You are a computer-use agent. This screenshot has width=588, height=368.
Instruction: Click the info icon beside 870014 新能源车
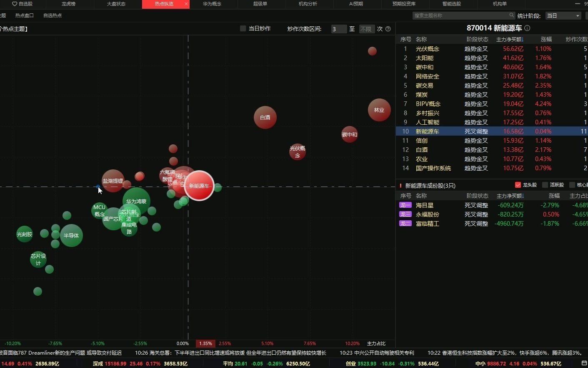click(527, 28)
